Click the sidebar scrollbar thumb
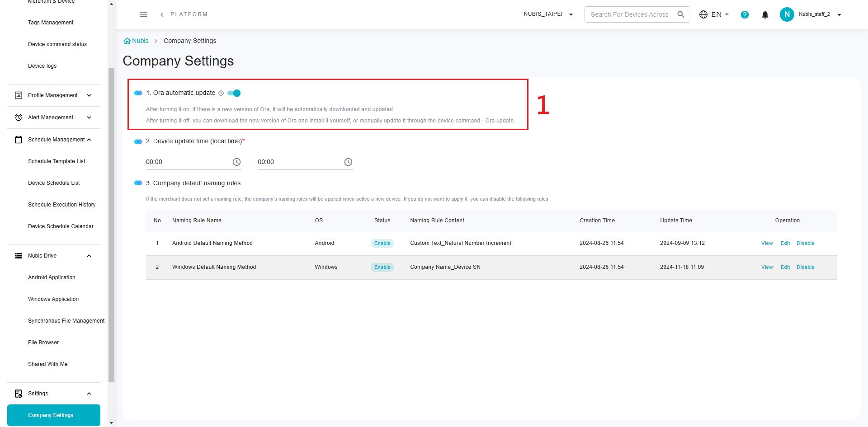868x427 pixels. (x=111, y=225)
